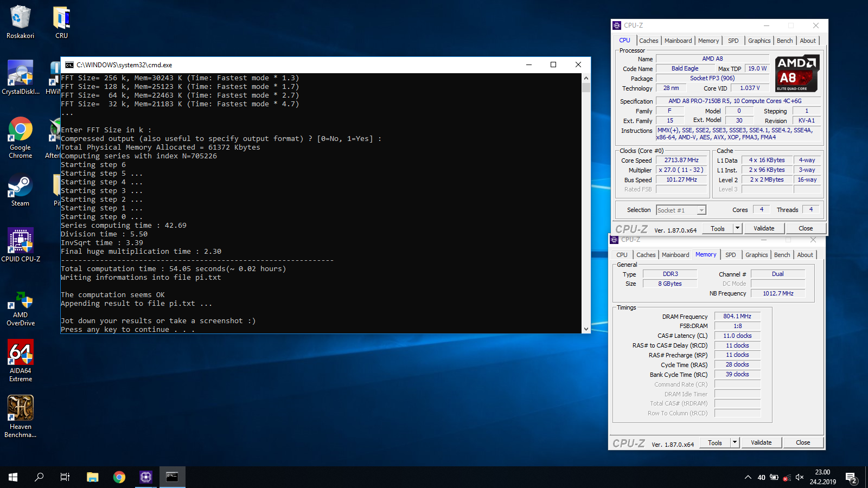868x488 pixels.
Task: Open Mainboard tab in upper CPU-Z window
Action: 678,41
